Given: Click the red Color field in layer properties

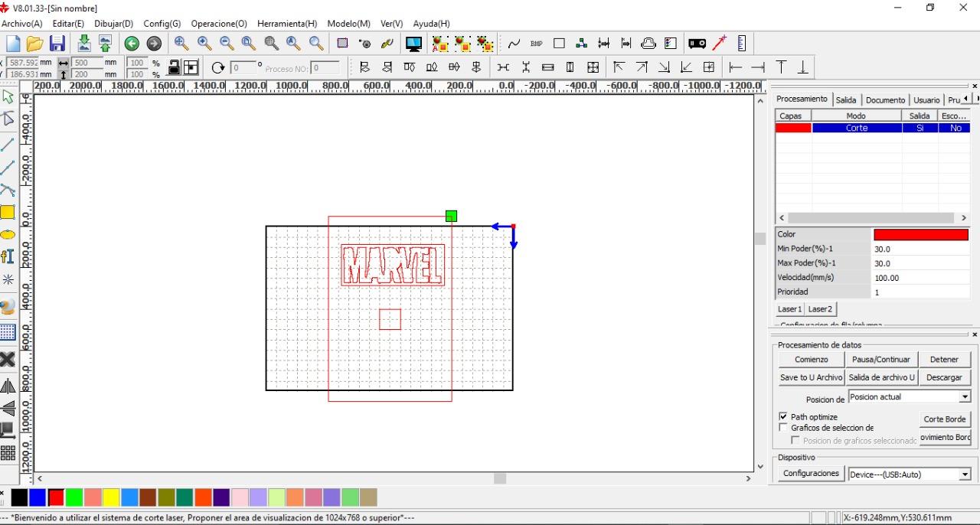Looking at the screenshot, I should (920, 235).
